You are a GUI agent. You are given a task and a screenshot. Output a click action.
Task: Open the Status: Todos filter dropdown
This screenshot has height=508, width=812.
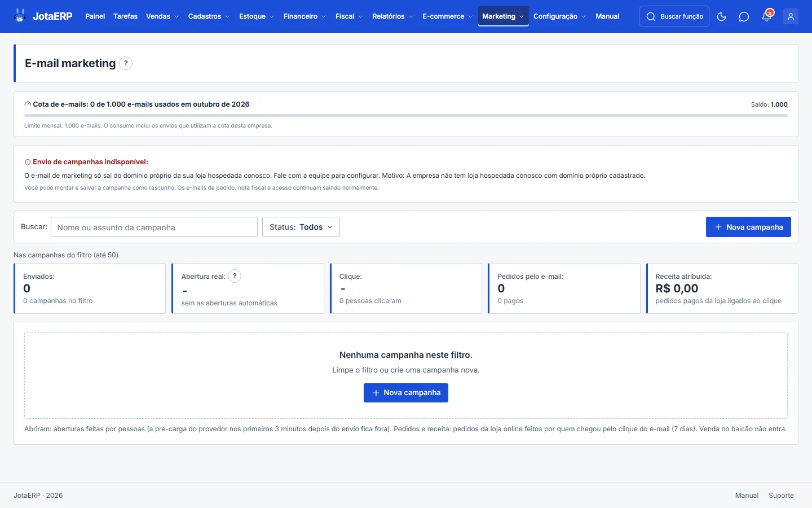pyautogui.click(x=301, y=227)
